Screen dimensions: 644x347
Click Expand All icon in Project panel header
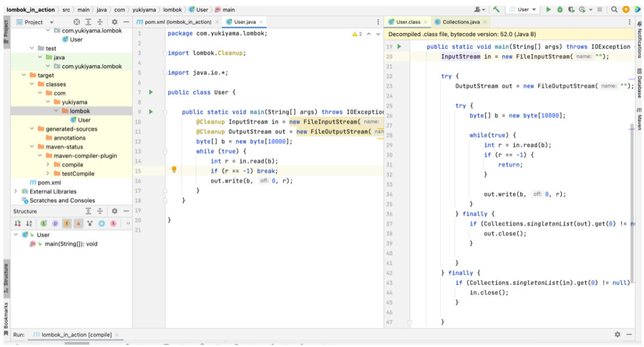[x=89, y=22]
